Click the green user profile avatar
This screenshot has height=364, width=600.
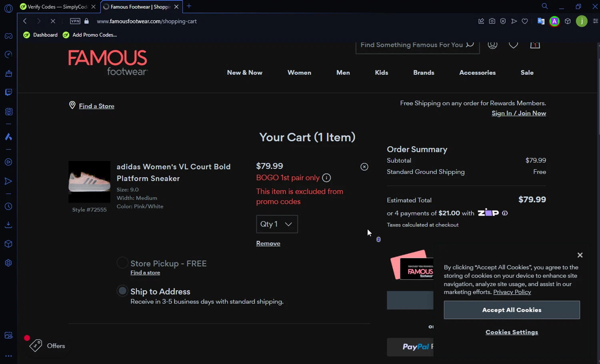pos(582,21)
